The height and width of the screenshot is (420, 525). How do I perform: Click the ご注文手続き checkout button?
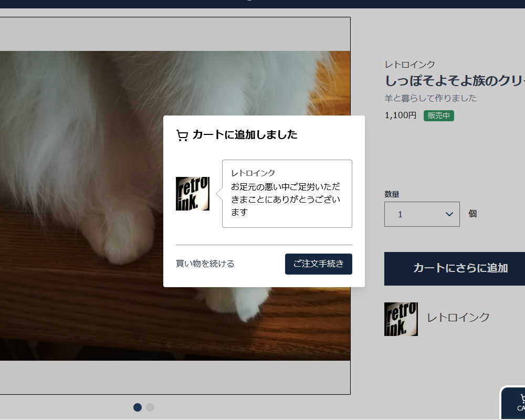pyautogui.click(x=319, y=264)
